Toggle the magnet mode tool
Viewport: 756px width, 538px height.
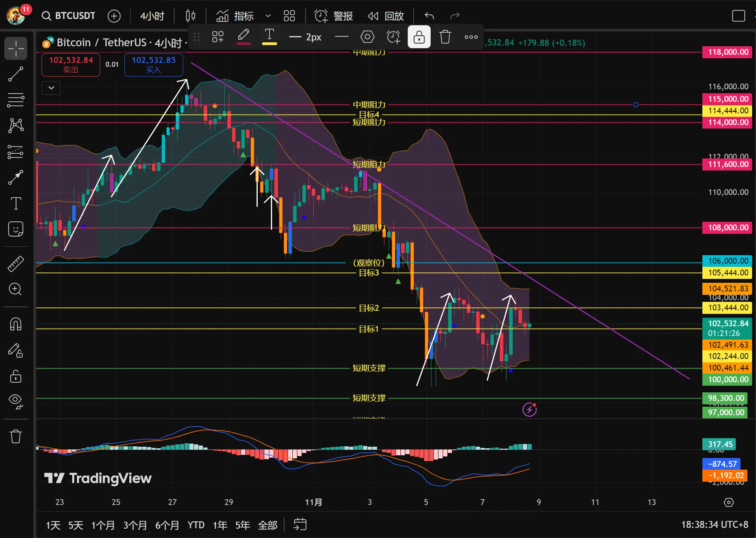coord(16,324)
